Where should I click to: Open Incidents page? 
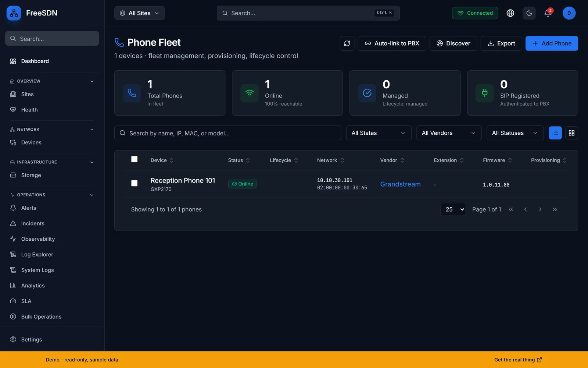pyautogui.click(x=52, y=223)
